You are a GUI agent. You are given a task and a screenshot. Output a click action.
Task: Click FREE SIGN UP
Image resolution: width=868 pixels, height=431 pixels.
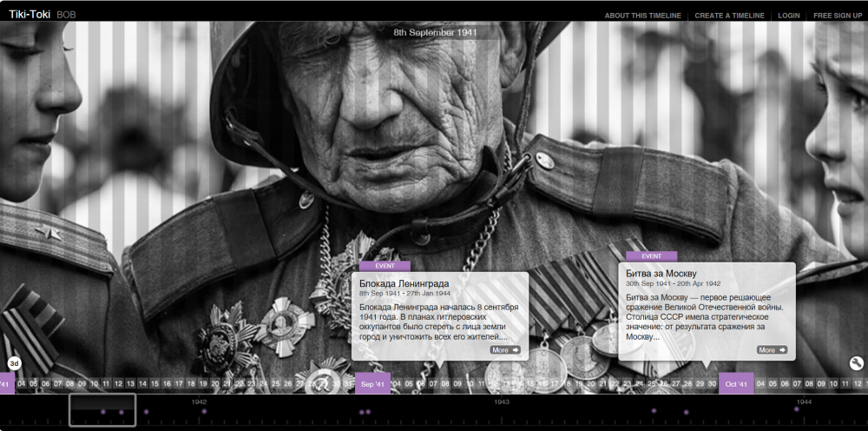[x=837, y=16]
